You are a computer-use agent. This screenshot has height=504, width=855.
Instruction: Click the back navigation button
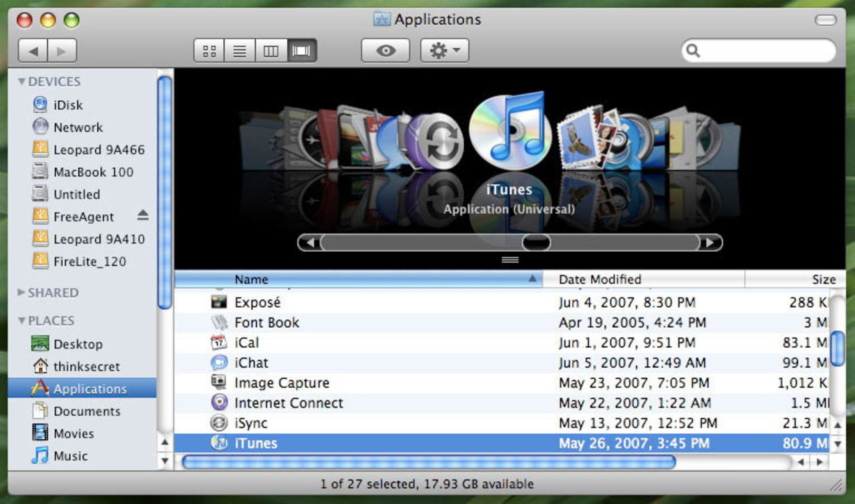[33, 51]
